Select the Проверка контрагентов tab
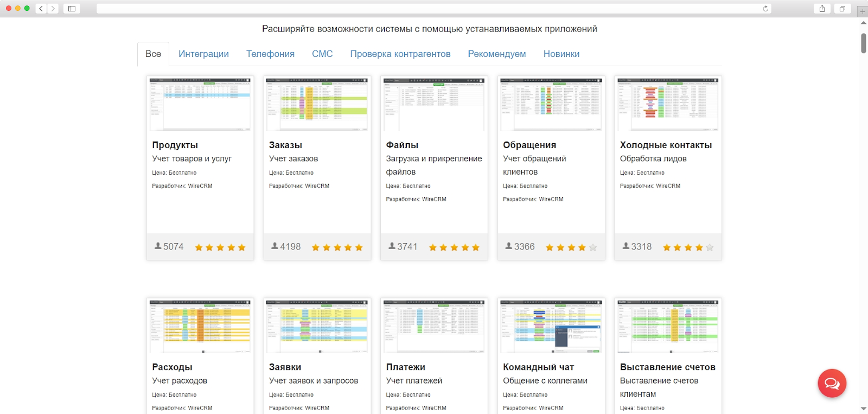Viewport: 868px width, 414px height. (400, 54)
